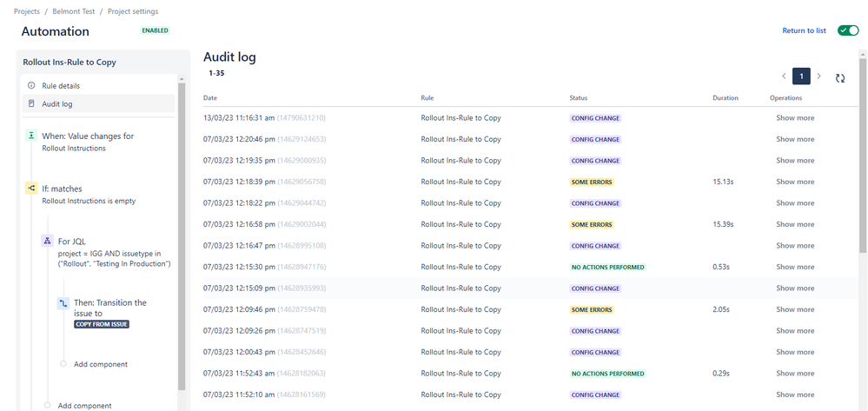The width and height of the screenshot is (868, 411).
Task: Click the Date column header
Action: [x=209, y=98]
